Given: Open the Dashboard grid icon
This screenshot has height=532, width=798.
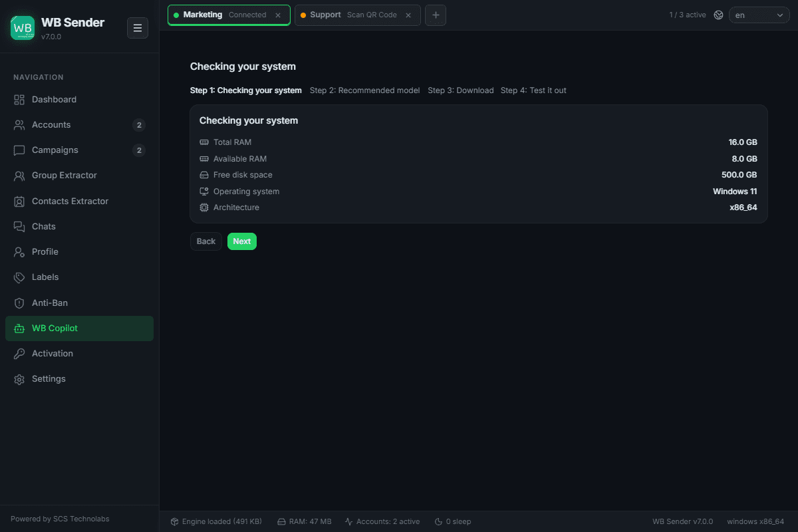Looking at the screenshot, I should pos(19,100).
